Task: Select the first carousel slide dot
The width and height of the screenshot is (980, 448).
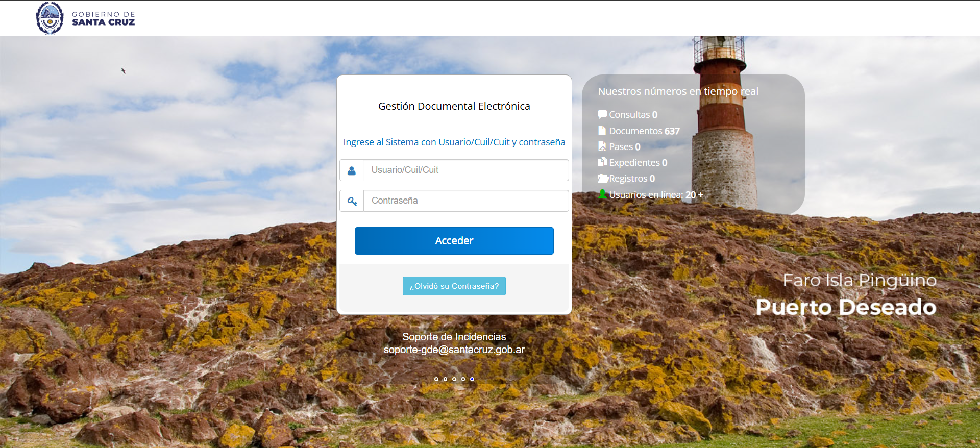Action: click(x=436, y=379)
